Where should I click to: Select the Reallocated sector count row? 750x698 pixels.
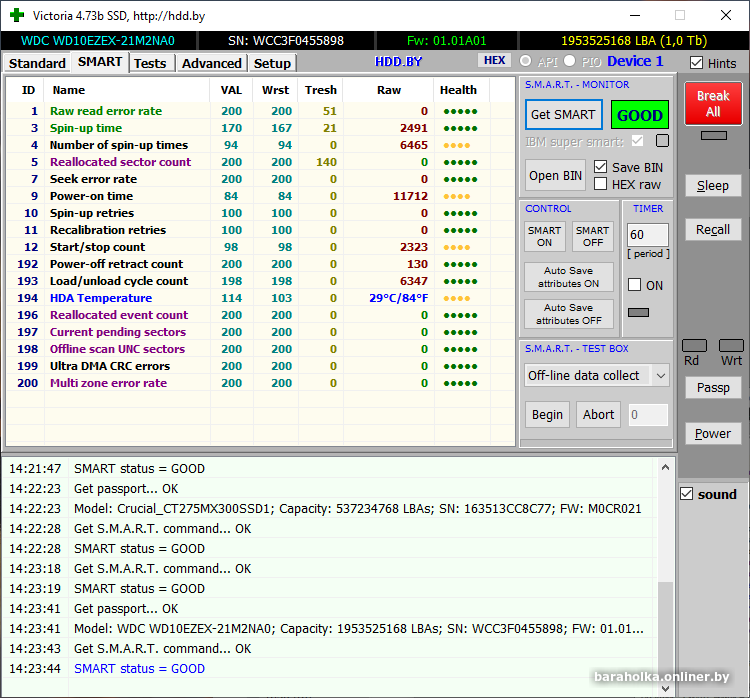pyautogui.click(x=261, y=162)
